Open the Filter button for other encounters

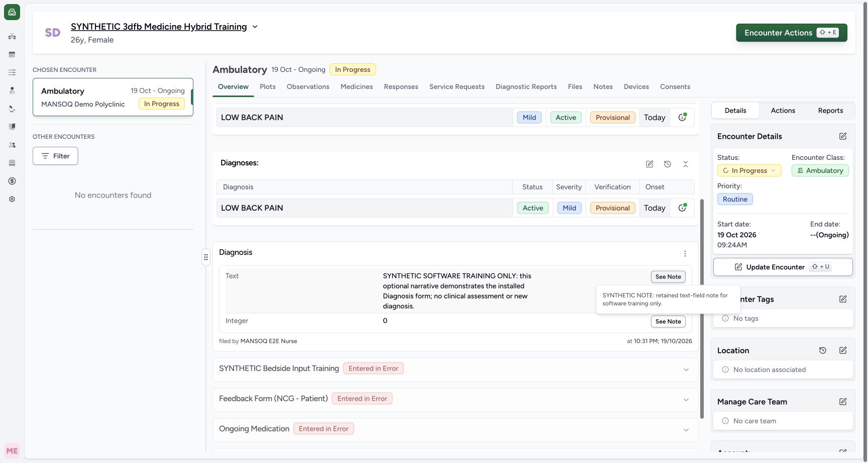tap(55, 156)
